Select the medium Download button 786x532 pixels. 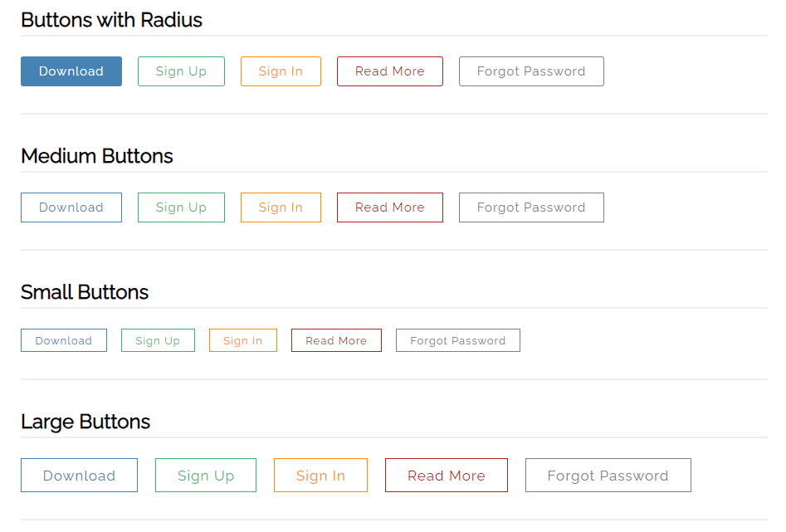(x=71, y=207)
